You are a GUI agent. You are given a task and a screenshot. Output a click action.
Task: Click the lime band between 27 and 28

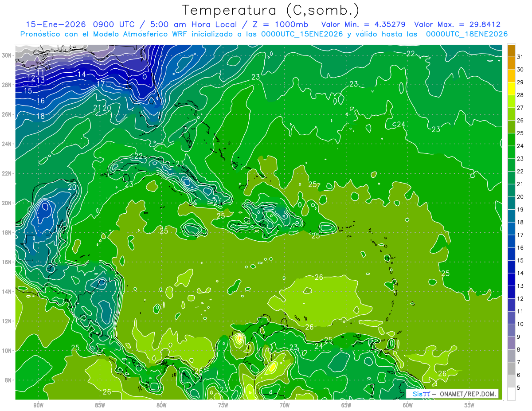pos(511,102)
